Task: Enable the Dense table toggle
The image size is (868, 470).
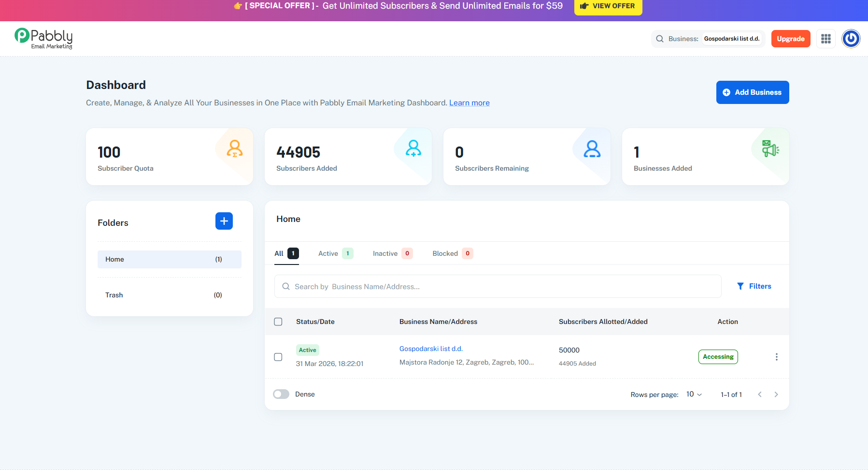Action: pos(281,394)
